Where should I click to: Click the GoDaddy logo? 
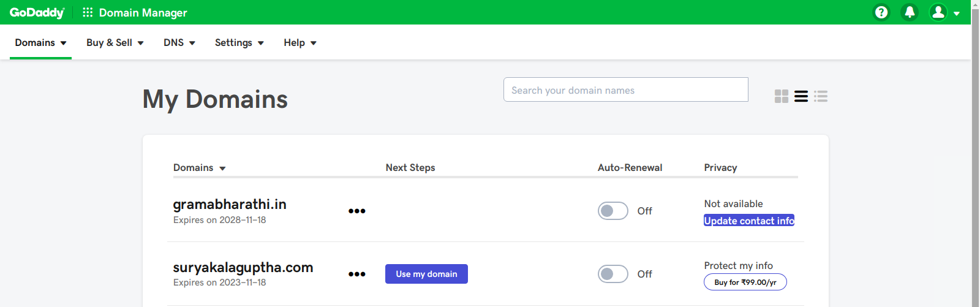click(37, 12)
